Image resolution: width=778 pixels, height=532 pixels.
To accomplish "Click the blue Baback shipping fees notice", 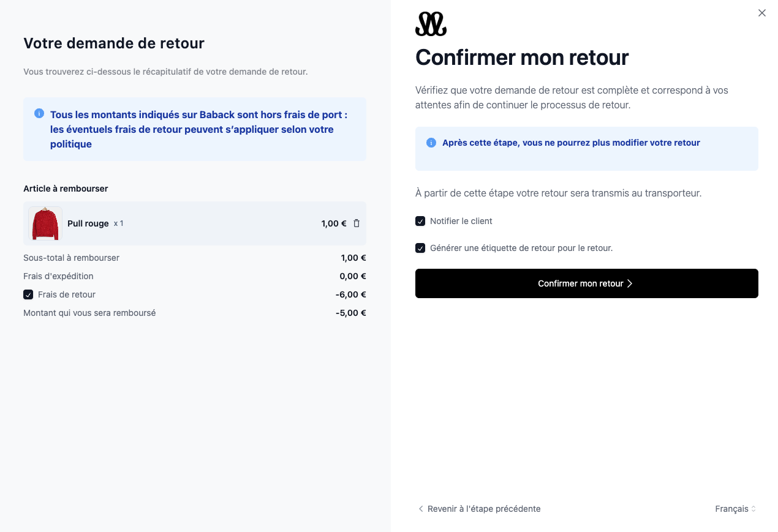I will pos(195,129).
